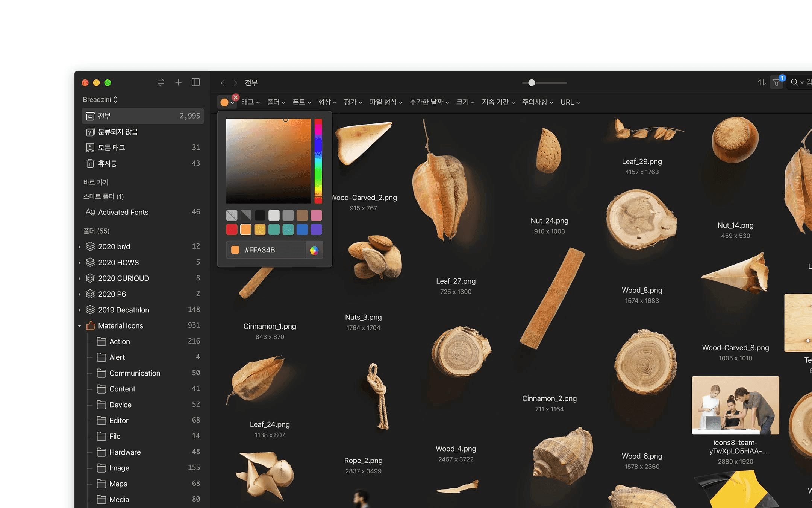Remove the orange color filter
Screen dimensions: 812x508
point(236,97)
